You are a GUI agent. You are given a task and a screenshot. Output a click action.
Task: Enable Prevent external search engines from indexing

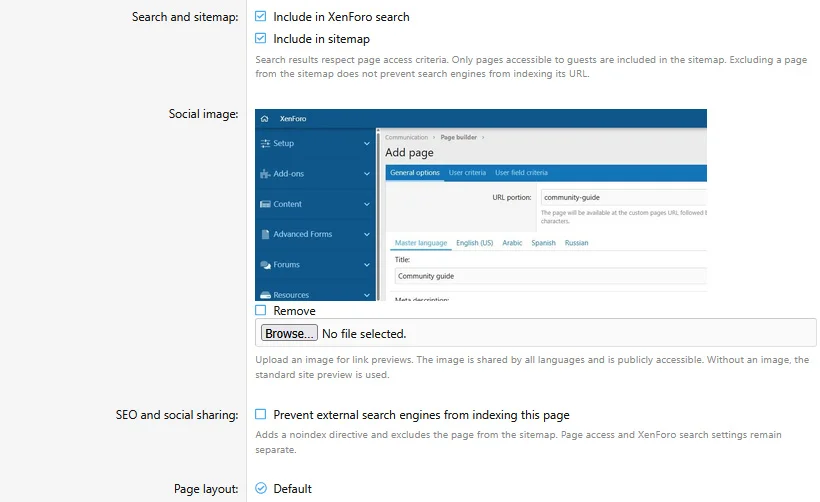coord(260,414)
